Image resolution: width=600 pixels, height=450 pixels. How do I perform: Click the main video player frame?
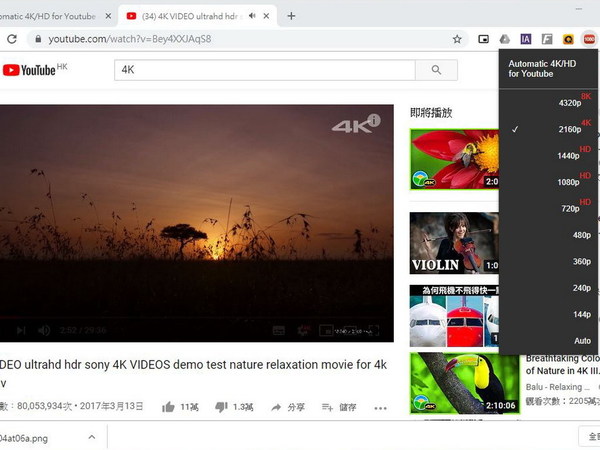197,223
